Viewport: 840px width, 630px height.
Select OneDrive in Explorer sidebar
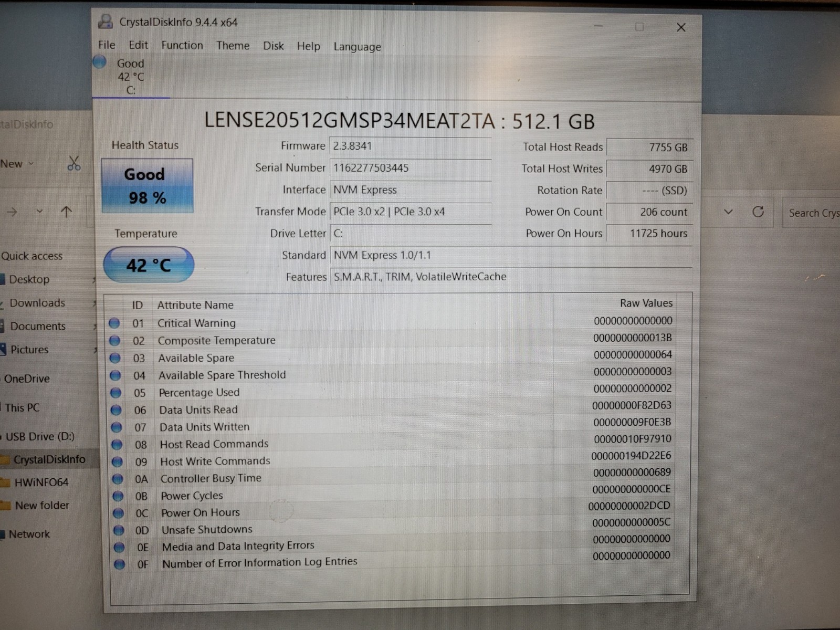[x=27, y=379]
